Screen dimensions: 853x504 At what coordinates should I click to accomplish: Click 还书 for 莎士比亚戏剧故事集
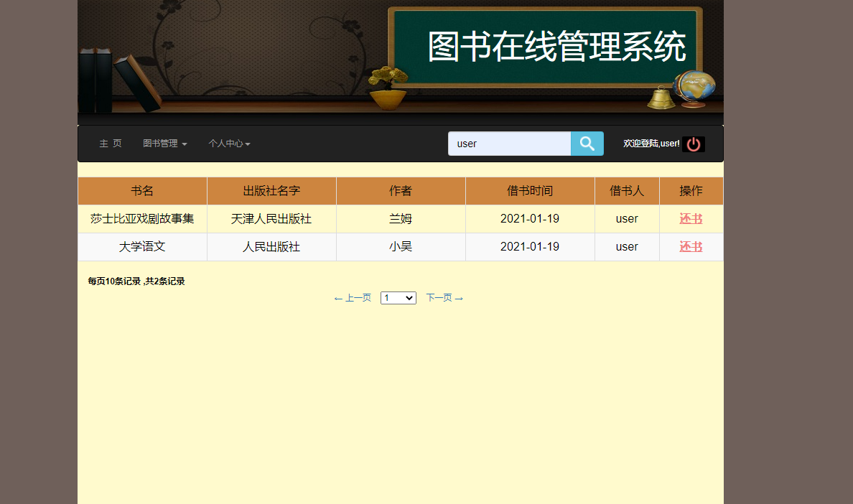(690, 218)
